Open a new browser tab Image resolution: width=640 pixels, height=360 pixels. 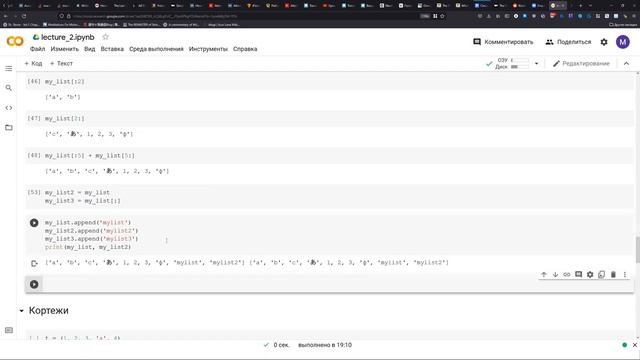[x=580, y=5]
